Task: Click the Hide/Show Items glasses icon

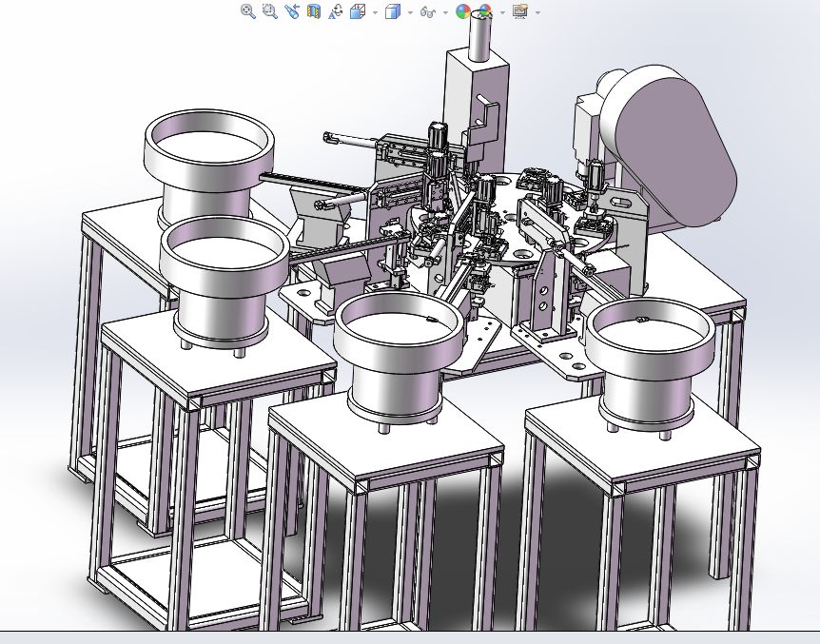Action: click(x=428, y=11)
